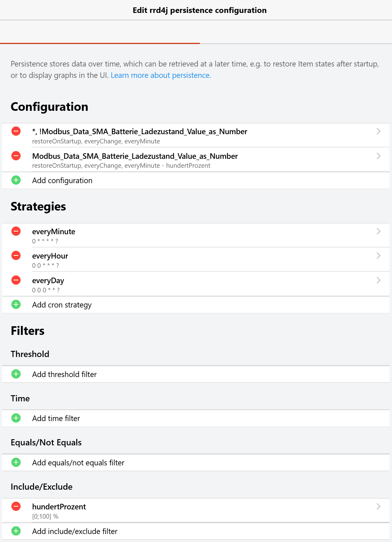Screen dimensions: 392x542
Task: Delete the hundertProzent filter with minus icon
Action: (x=16, y=506)
